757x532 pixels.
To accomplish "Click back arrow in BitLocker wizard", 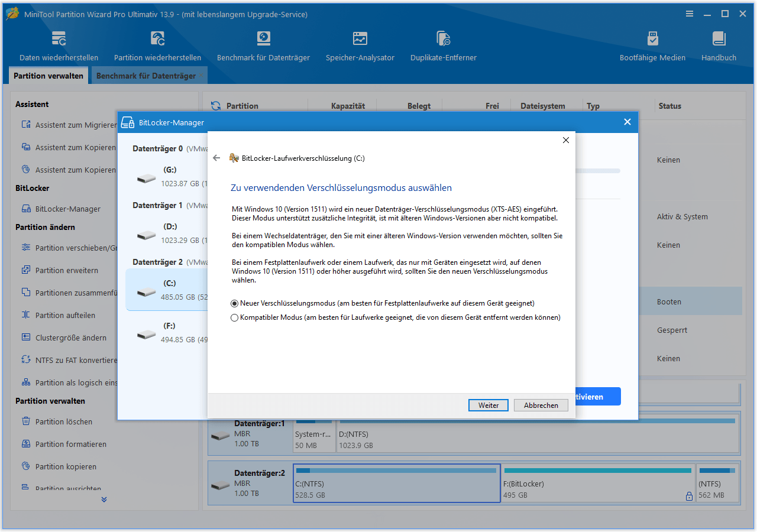I will tap(216, 158).
